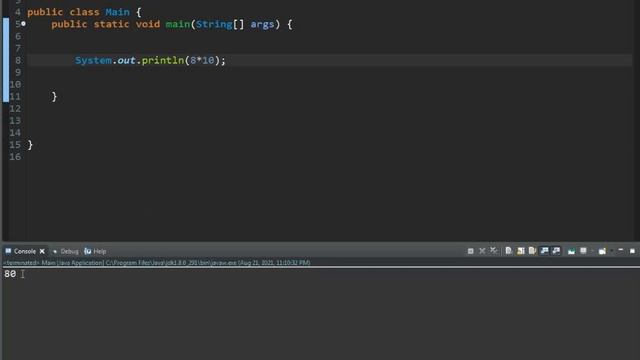This screenshot has width=640, height=360.
Task: Click the "println" method name
Action: (163, 60)
